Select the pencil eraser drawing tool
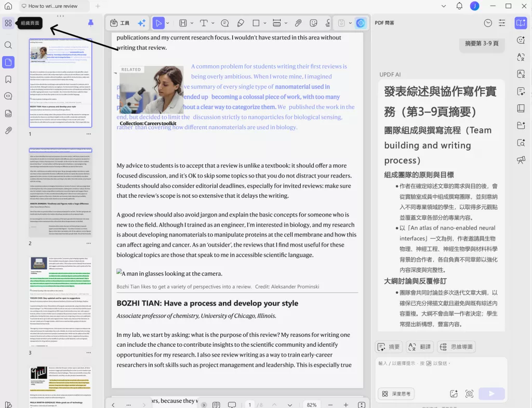This screenshot has height=408, width=532. point(241,23)
